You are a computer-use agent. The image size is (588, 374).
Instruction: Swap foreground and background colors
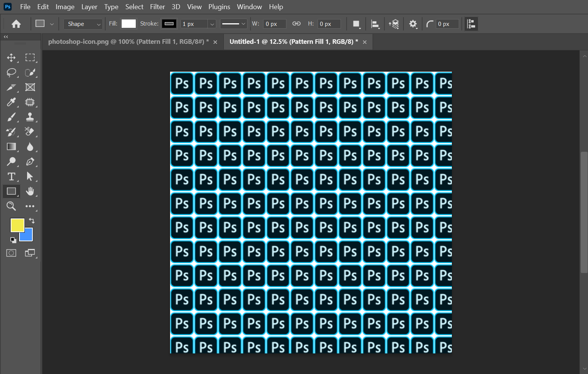[x=32, y=221]
